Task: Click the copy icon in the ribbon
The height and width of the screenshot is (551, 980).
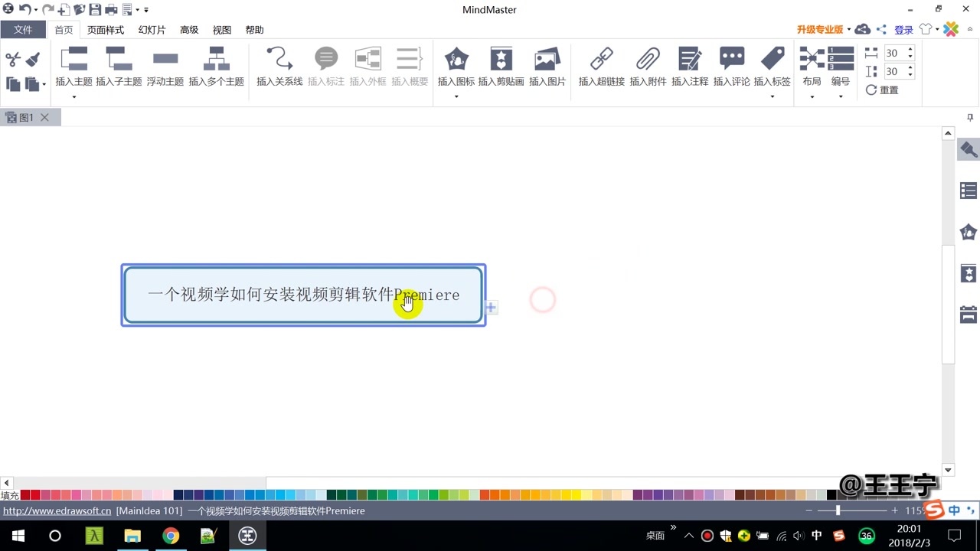Action: pos(13,84)
